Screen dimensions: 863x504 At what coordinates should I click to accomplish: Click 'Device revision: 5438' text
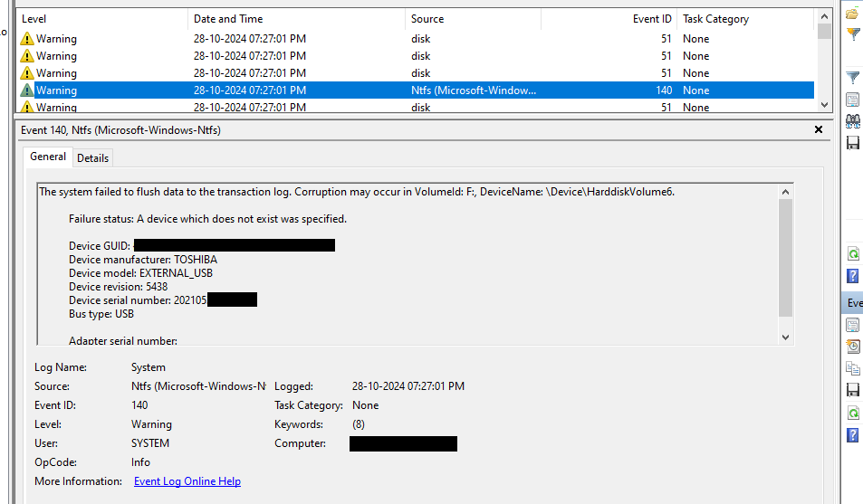point(118,287)
